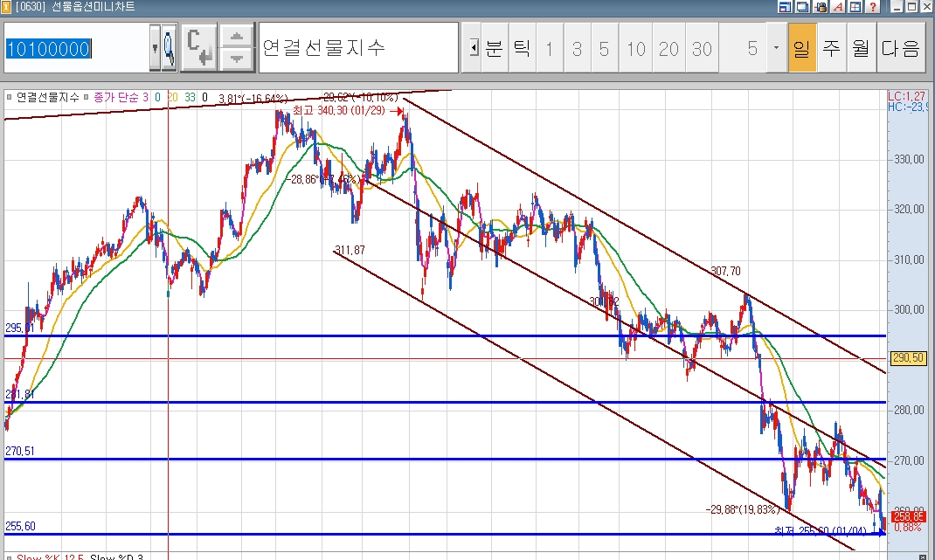
Task: Click the grid layout icon in title bar
Action: pyautogui.click(x=855, y=7)
